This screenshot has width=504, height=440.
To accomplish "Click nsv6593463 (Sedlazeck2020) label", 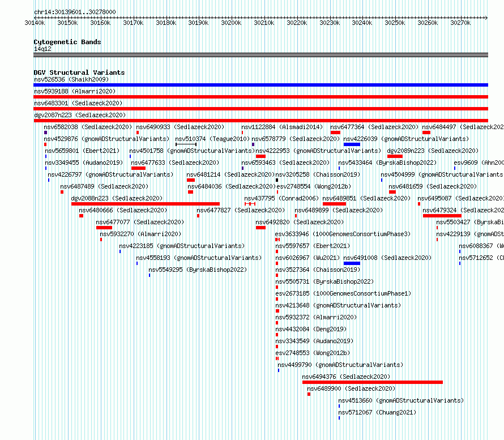I will (286, 163).
